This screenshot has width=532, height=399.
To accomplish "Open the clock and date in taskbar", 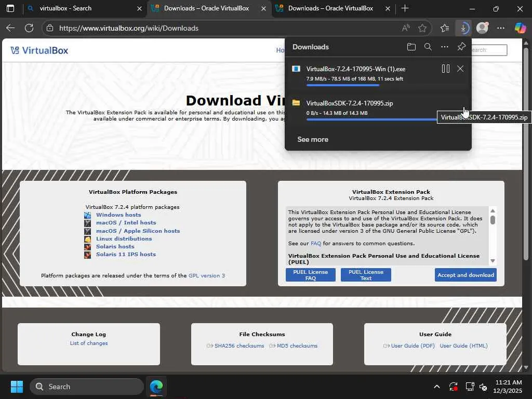I will tap(508, 387).
